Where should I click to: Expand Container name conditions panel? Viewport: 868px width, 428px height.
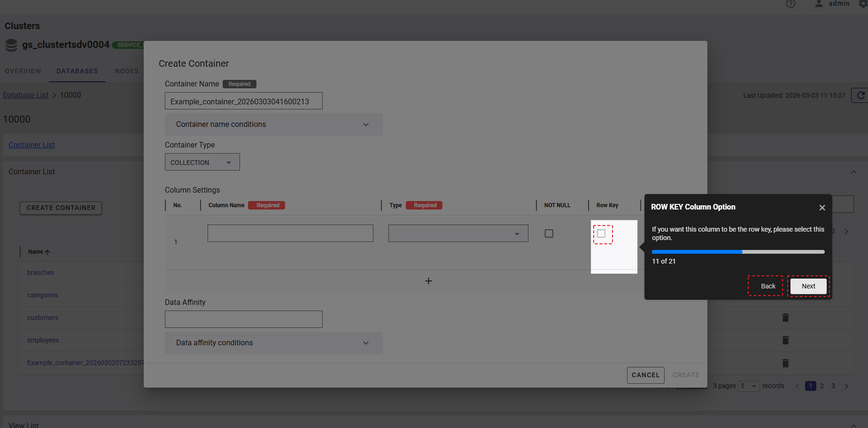pyautogui.click(x=273, y=125)
